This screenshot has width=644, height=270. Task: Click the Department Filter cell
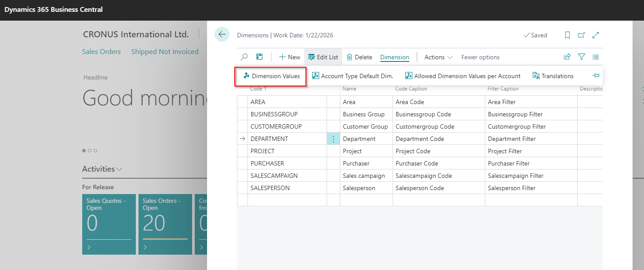coord(531,139)
